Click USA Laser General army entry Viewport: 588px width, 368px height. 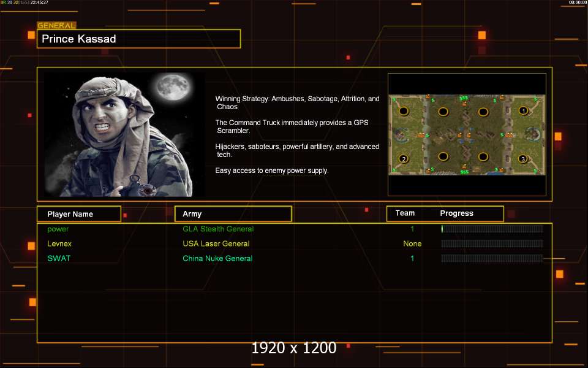(x=216, y=243)
